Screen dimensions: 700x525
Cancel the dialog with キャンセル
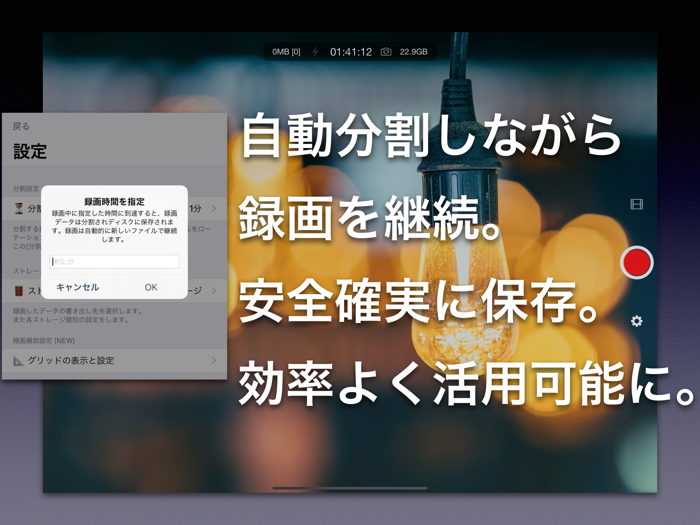click(78, 287)
